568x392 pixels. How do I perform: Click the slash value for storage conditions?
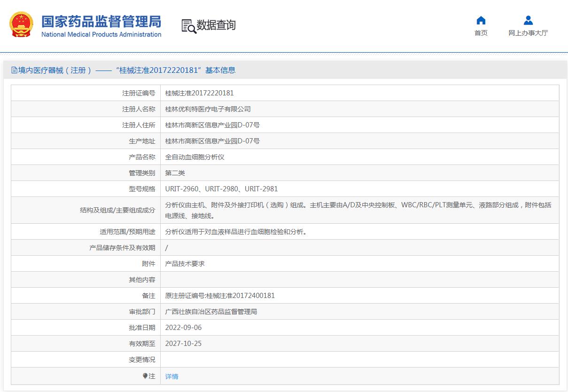(x=167, y=248)
